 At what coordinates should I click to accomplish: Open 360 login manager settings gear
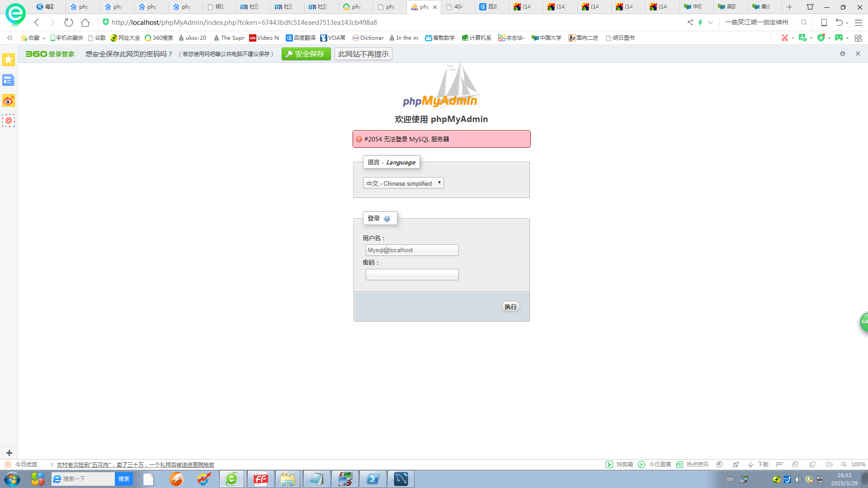point(843,54)
